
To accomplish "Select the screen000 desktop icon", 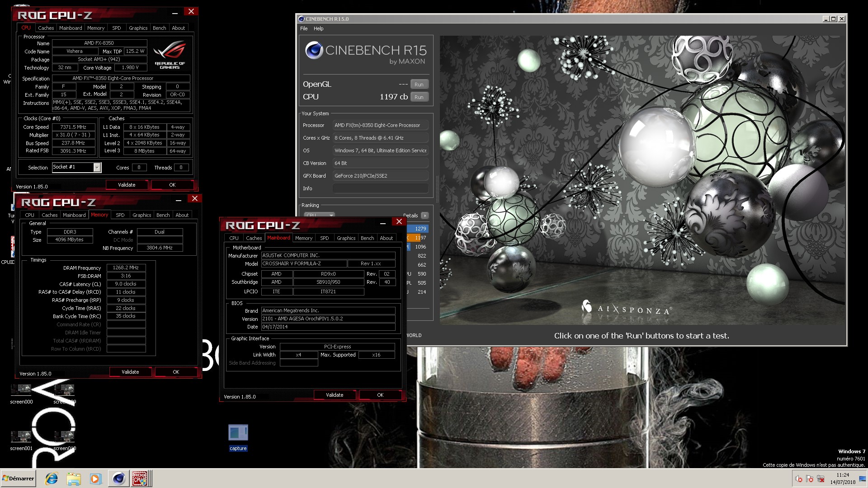I will [21, 394].
